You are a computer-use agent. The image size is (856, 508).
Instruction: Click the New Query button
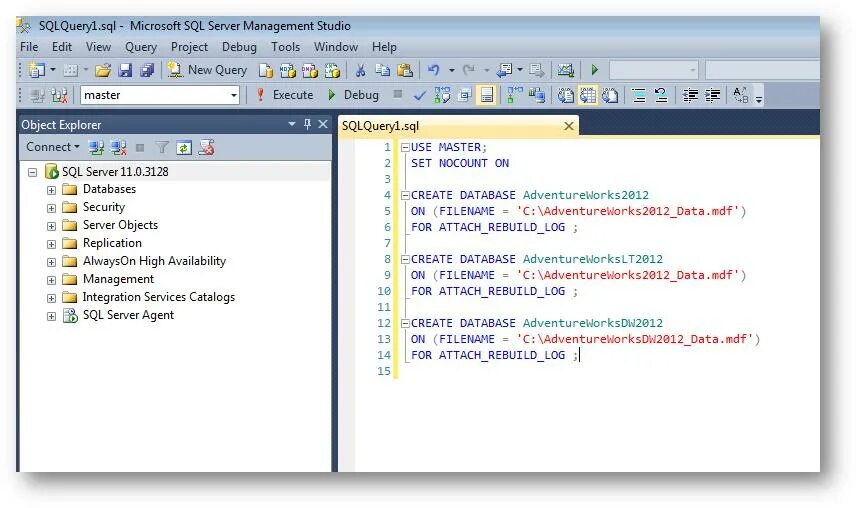208,70
